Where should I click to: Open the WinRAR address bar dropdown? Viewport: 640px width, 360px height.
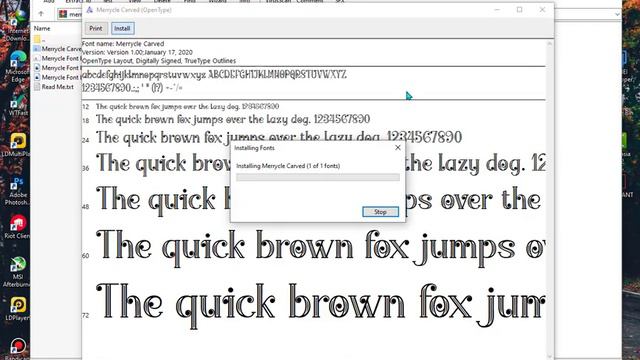pyautogui.click(x=617, y=14)
